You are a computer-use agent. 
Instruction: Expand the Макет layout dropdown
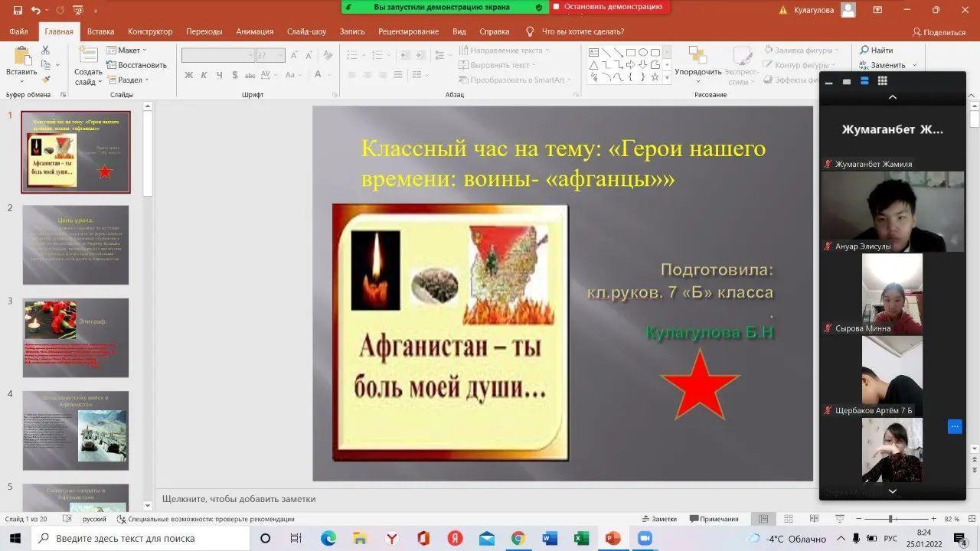coord(128,51)
